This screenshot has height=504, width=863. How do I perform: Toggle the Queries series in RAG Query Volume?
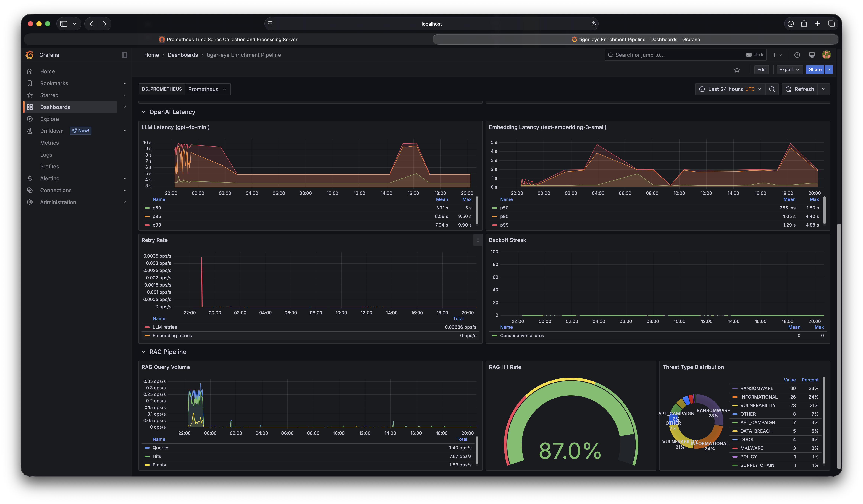click(161, 448)
